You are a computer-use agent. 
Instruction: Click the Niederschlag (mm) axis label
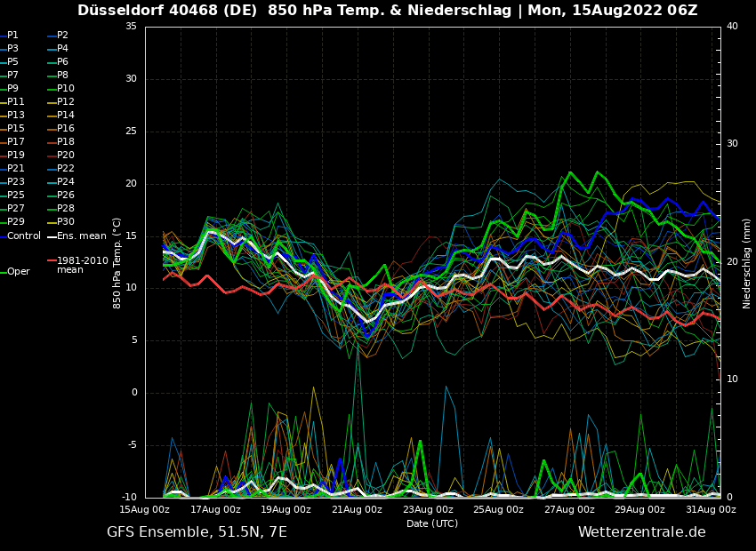(747, 263)
